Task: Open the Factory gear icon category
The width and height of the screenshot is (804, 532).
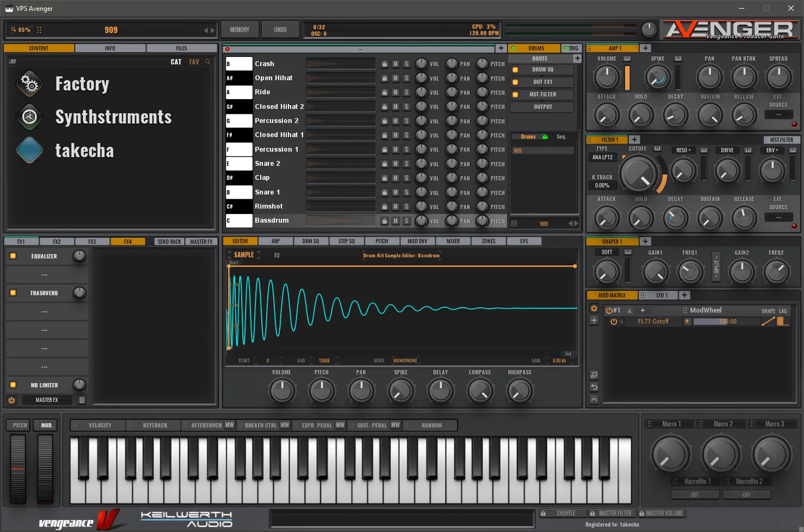Action: (29, 84)
